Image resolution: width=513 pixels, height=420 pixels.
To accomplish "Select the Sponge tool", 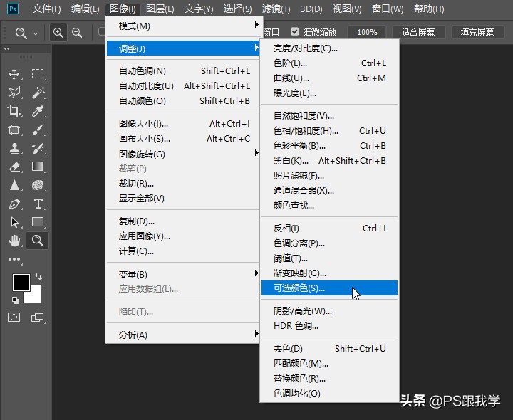I will [38, 185].
